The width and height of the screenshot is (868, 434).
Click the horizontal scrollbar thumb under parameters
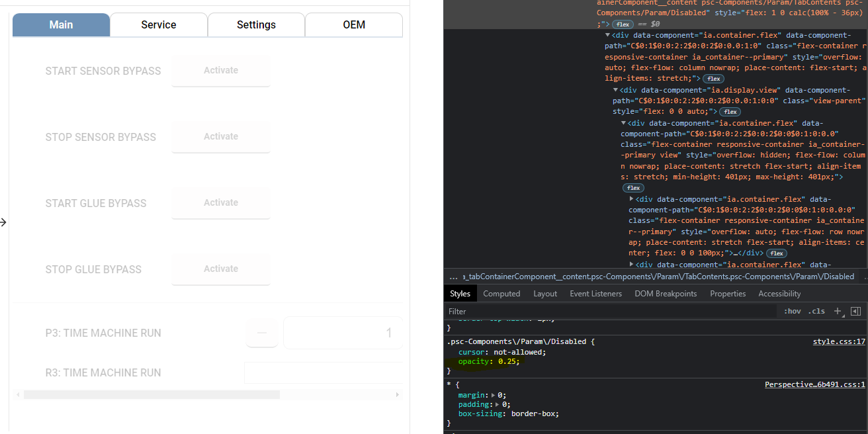(x=152, y=394)
